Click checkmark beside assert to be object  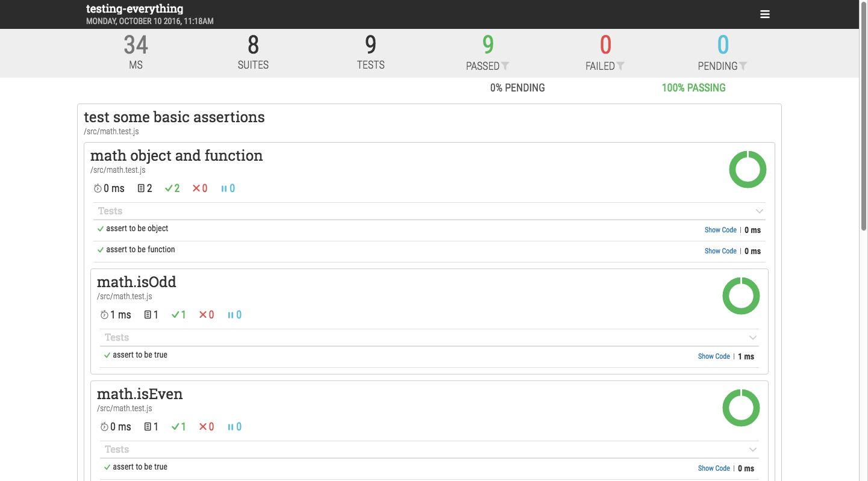coord(101,229)
